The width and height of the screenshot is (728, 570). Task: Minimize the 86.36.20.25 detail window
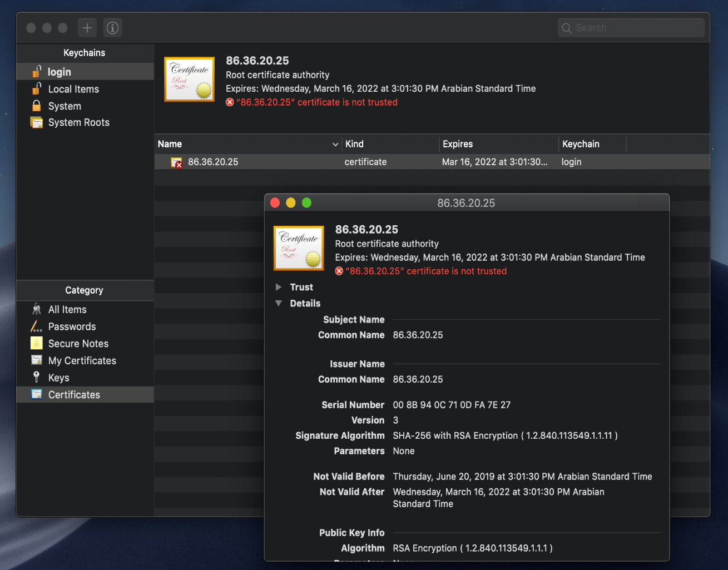pyautogui.click(x=291, y=203)
